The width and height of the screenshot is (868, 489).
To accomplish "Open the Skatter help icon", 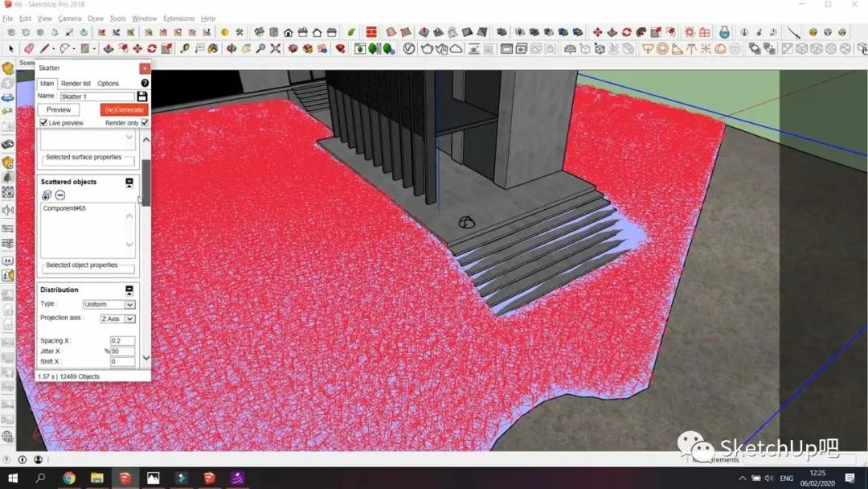I will (145, 84).
